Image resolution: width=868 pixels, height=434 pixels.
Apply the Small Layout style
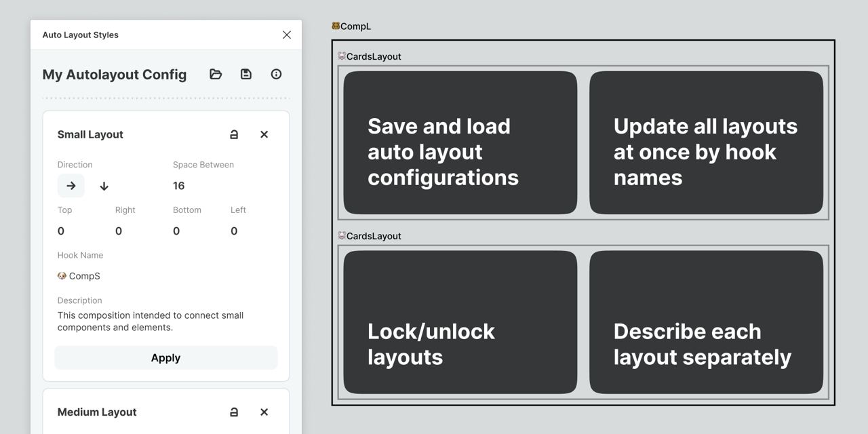click(x=166, y=358)
